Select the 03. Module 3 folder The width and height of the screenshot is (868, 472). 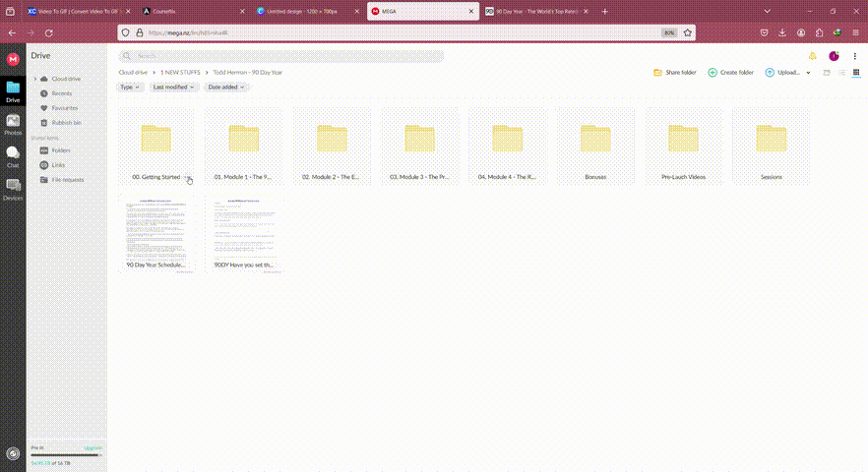419,146
